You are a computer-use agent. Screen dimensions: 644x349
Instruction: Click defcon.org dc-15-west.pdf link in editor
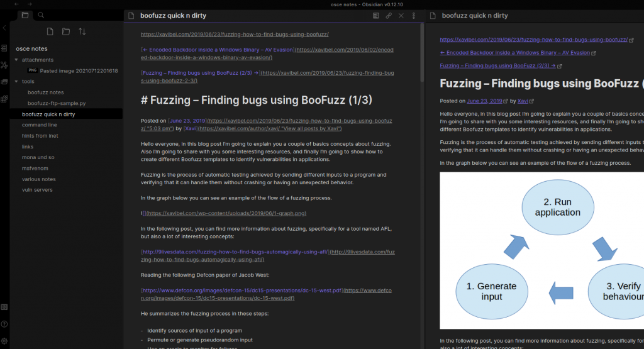click(x=242, y=291)
